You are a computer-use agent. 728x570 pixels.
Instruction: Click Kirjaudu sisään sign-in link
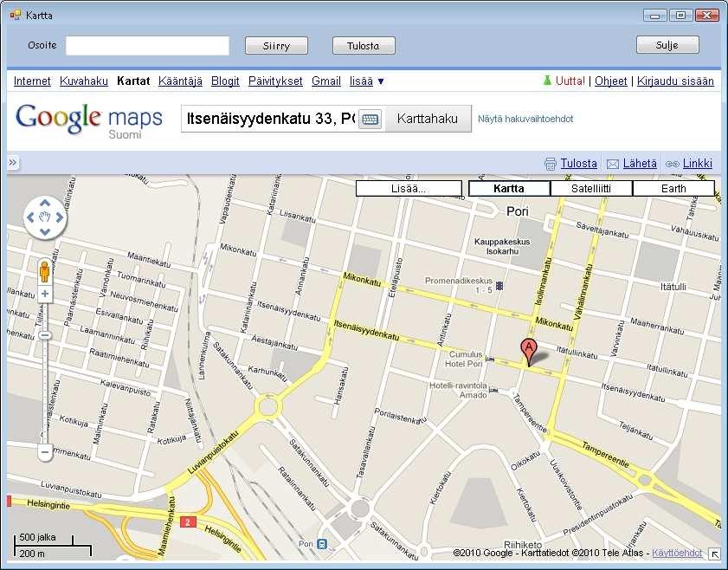675,81
